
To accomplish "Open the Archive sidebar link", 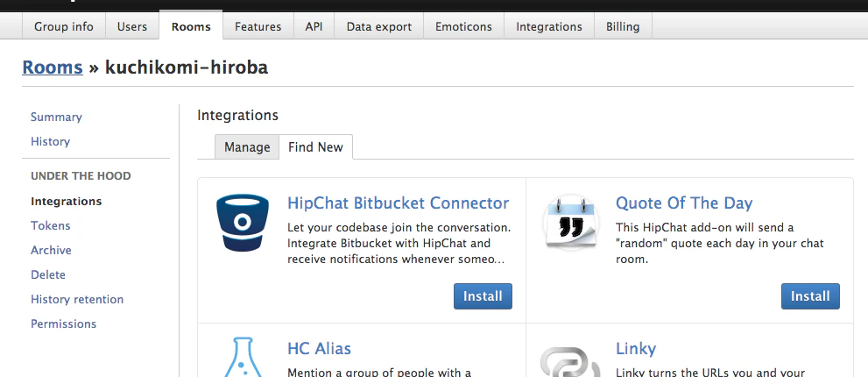I will (x=51, y=250).
